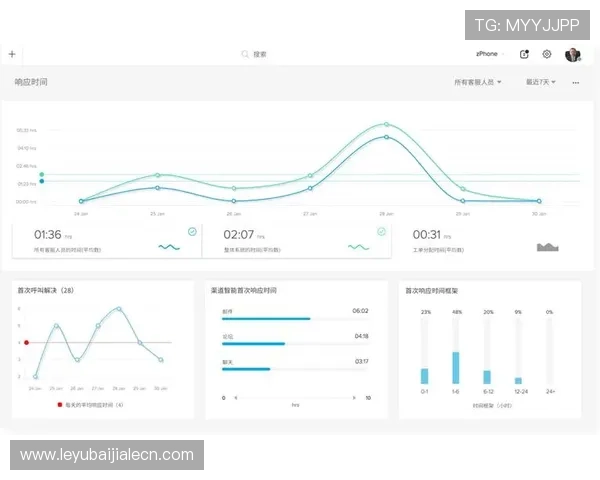Screen dimensions: 600x480
Task: Click the 响应时间 page title
Action: coord(31,83)
